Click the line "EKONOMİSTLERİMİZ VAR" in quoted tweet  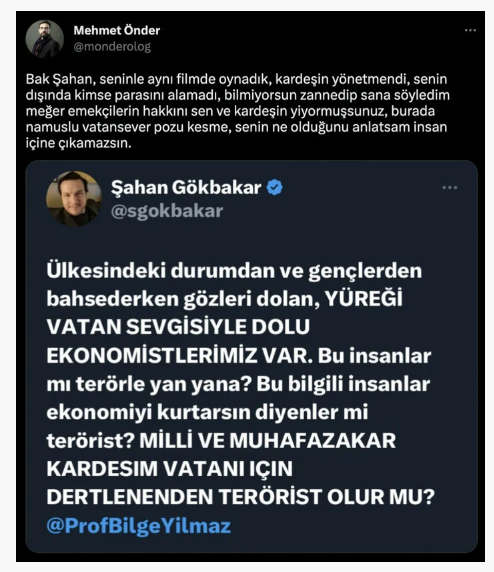click(180, 355)
